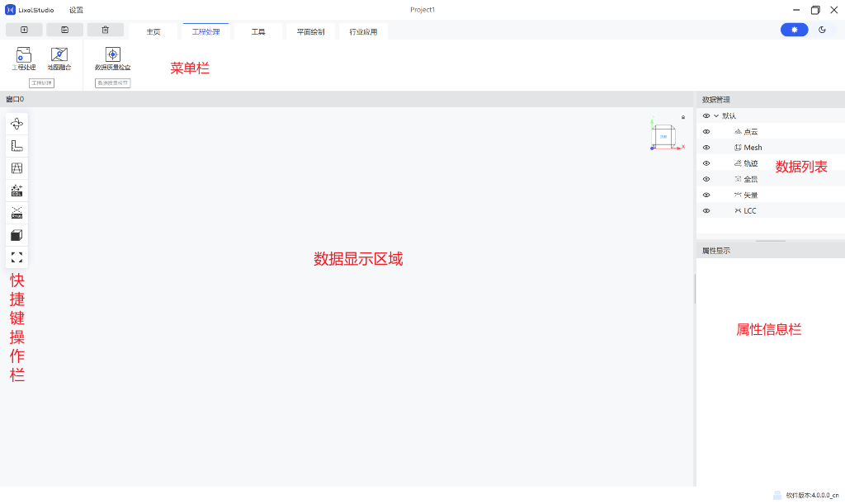
Task: Select the 矢量 row in data list
Action: coord(771,195)
